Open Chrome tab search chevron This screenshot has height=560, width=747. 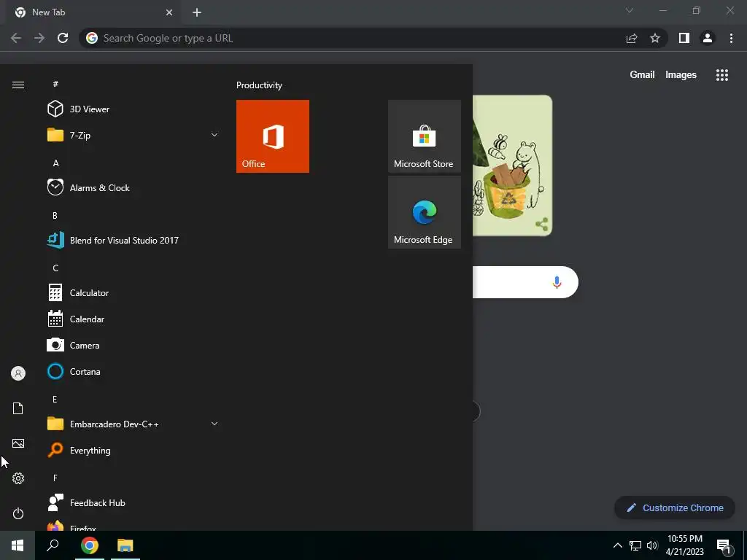tap(630, 10)
